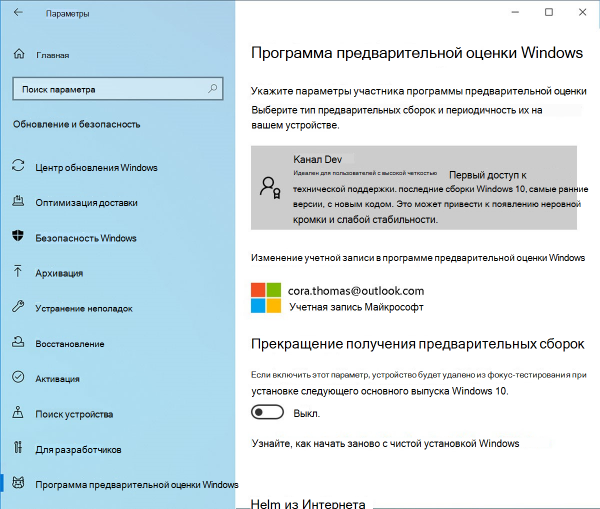The width and height of the screenshot is (600, 509).
Task: Open the clean Windows install help link
Action: point(385,443)
